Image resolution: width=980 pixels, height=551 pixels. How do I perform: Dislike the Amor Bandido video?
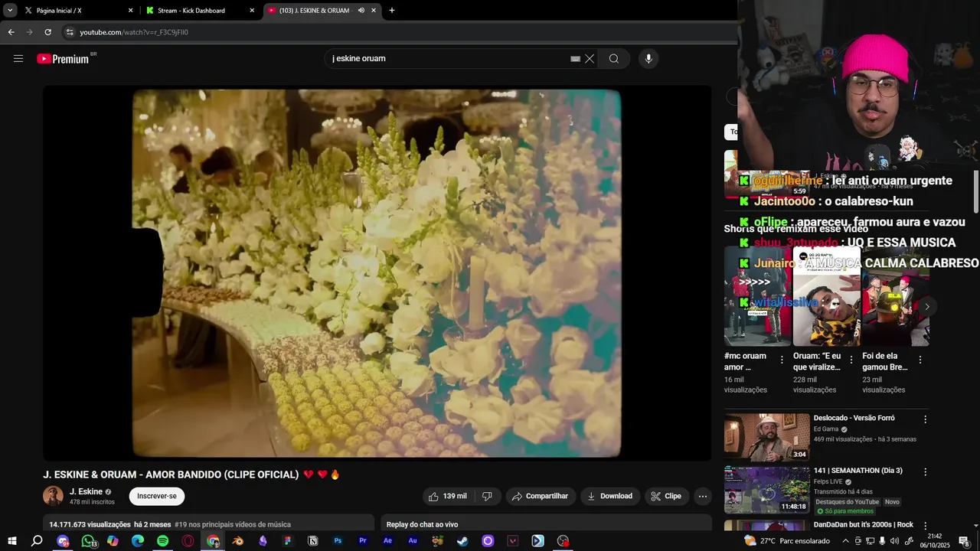(488, 496)
